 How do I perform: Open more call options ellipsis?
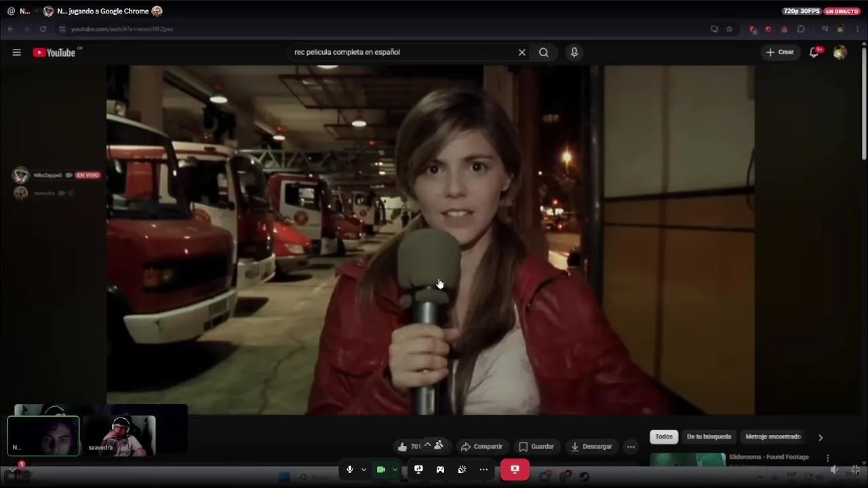point(484,469)
